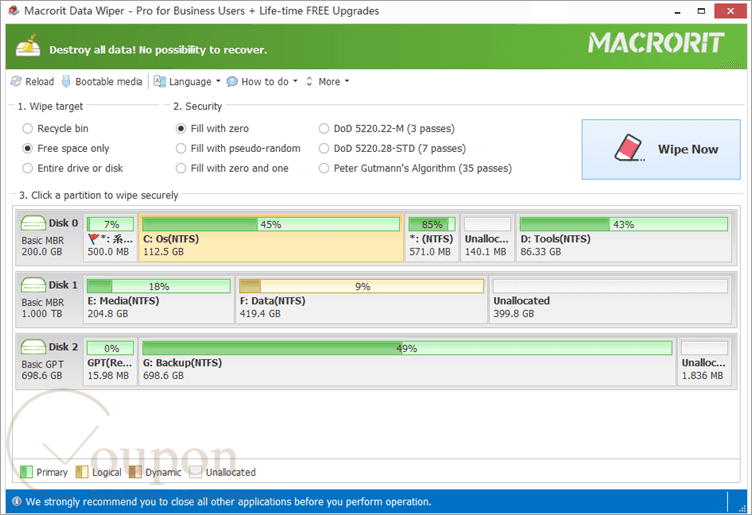The width and height of the screenshot is (752, 515).
Task: Click the status bar recommendation message
Action: (228, 502)
